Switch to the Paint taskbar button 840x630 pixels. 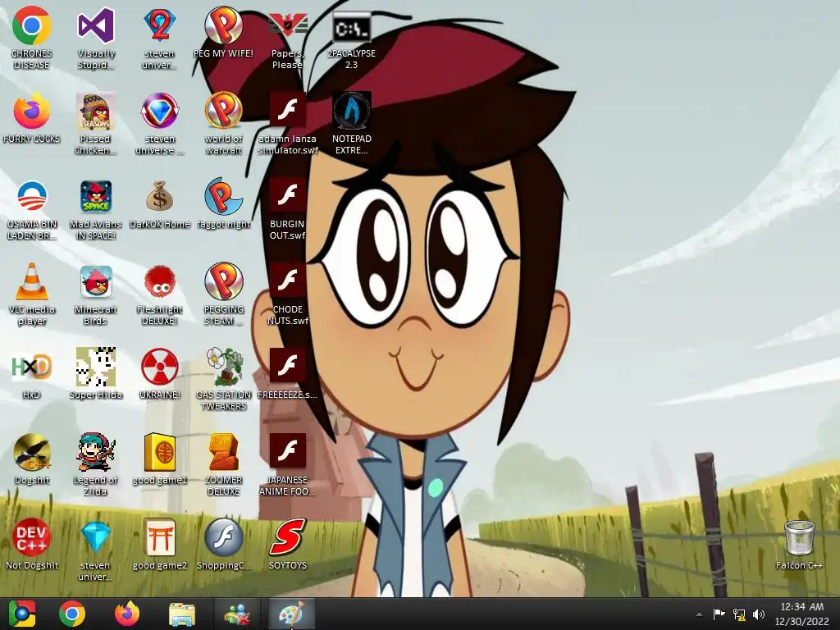pyautogui.click(x=292, y=614)
